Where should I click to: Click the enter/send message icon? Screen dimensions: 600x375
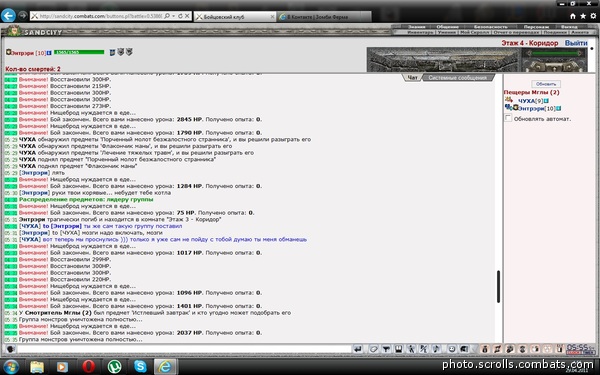pos(357,349)
